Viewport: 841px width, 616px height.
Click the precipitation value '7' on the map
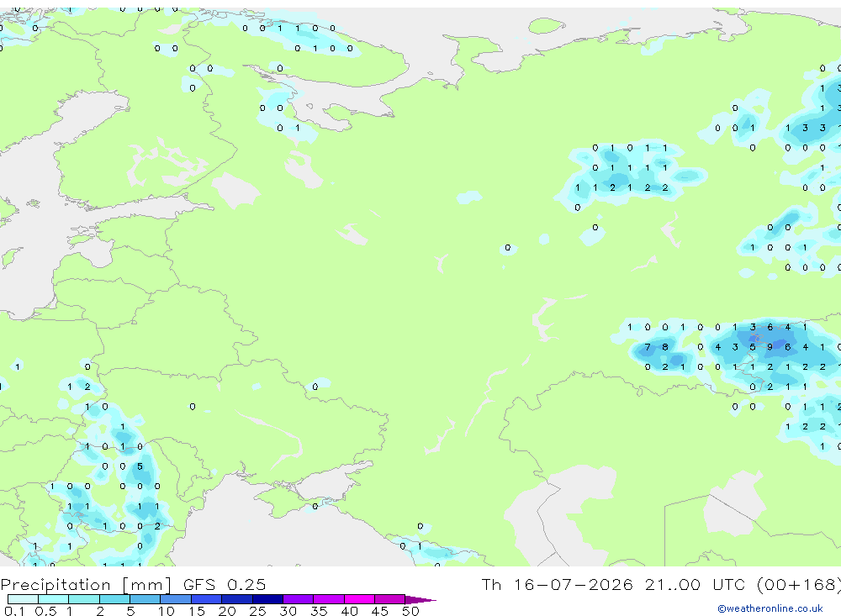coord(648,347)
